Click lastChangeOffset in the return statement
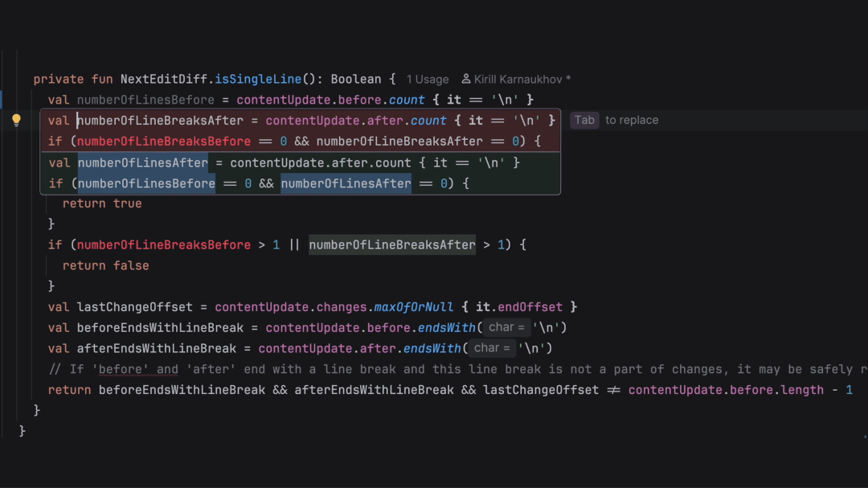This screenshot has height=488, width=868. click(541, 390)
